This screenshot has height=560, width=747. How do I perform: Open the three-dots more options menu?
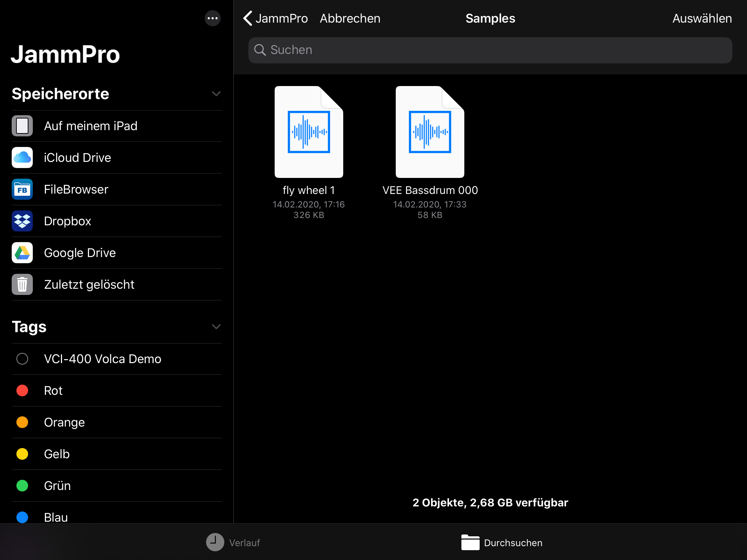tap(213, 18)
